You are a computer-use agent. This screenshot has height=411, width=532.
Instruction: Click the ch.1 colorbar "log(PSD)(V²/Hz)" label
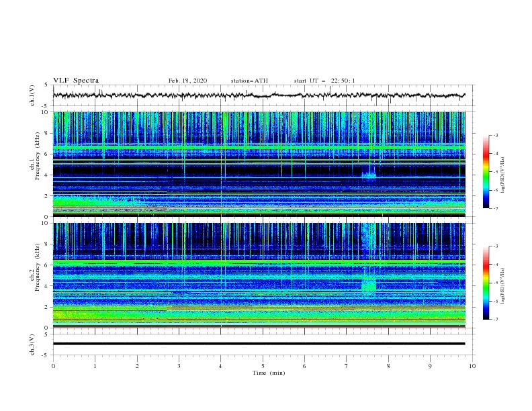503,175
